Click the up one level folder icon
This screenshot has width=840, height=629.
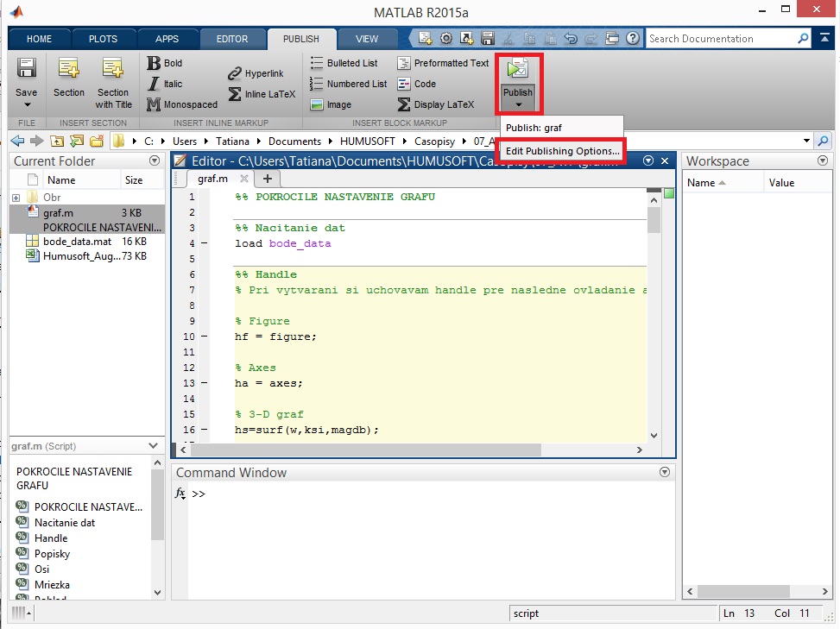coord(57,141)
